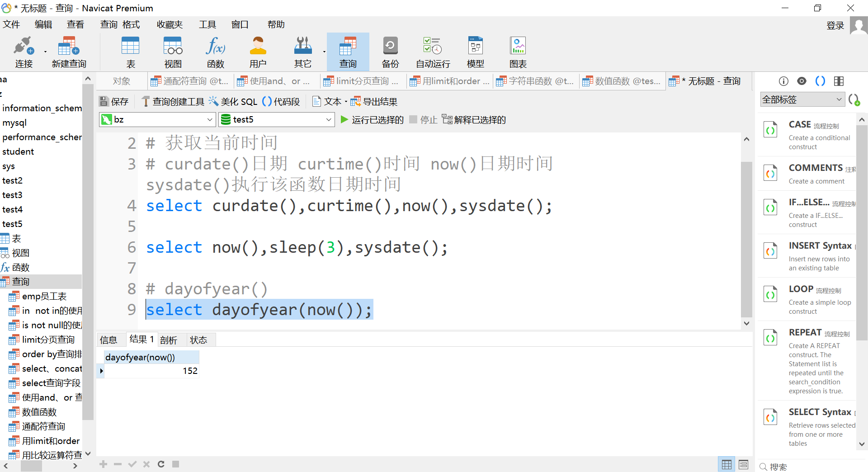Open the 剖析 profile tab
Image resolution: width=868 pixels, height=472 pixels.
pyautogui.click(x=169, y=340)
